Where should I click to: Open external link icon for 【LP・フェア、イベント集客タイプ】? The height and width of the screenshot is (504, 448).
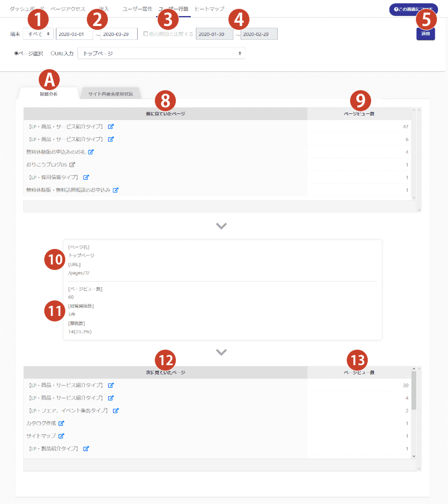coord(116,411)
